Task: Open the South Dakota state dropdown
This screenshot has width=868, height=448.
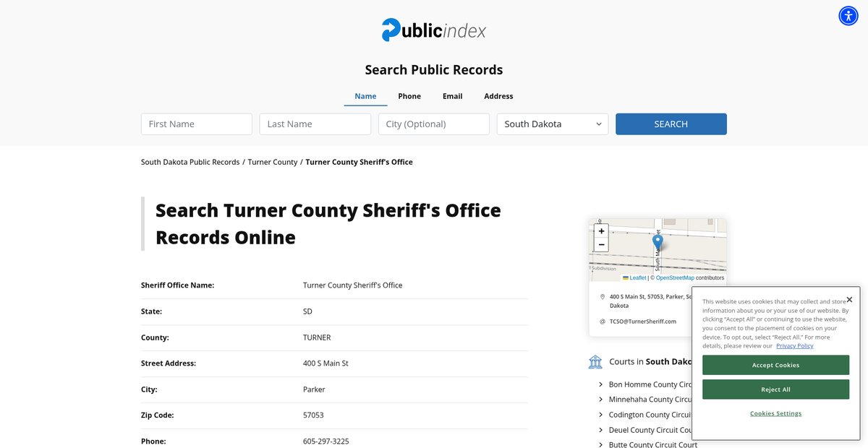Action: [x=553, y=124]
